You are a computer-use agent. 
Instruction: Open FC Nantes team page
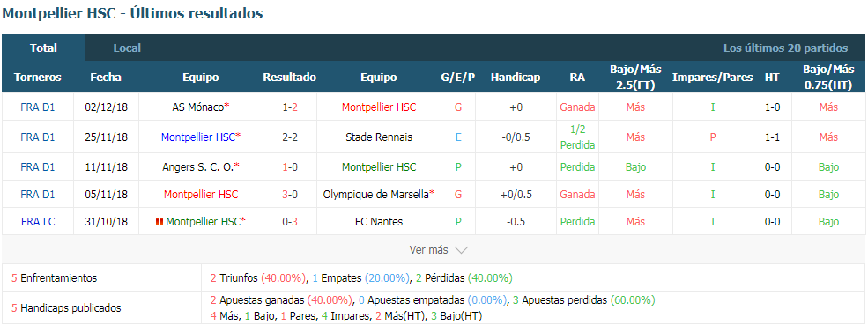coord(379,221)
